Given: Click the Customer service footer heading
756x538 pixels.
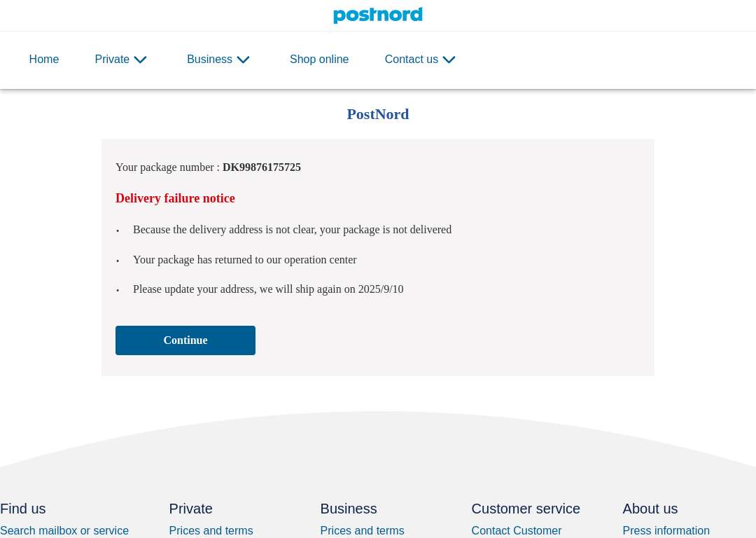Looking at the screenshot, I should pos(526,509).
